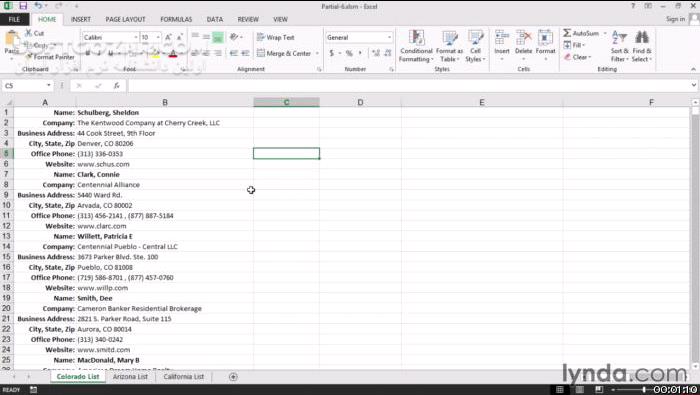Apply Comma Style format
Viewport: 700px width, 395px height.
click(360, 53)
